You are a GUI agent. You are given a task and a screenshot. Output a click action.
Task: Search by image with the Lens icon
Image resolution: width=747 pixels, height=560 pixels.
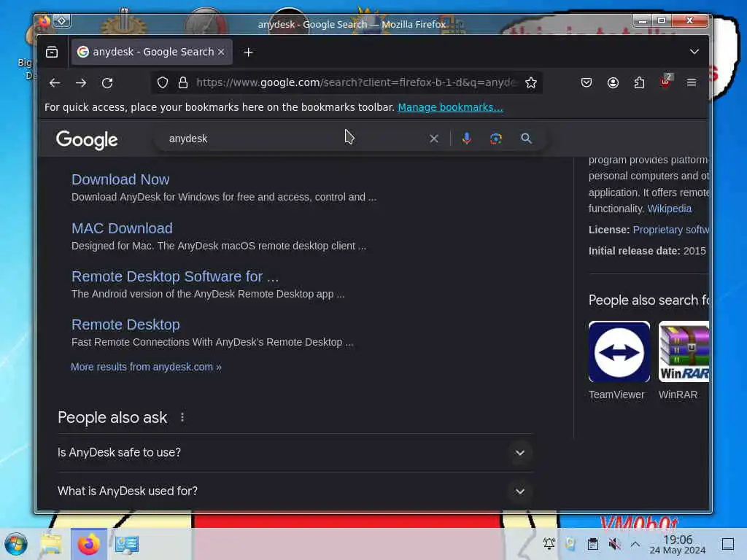tap(496, 139)
